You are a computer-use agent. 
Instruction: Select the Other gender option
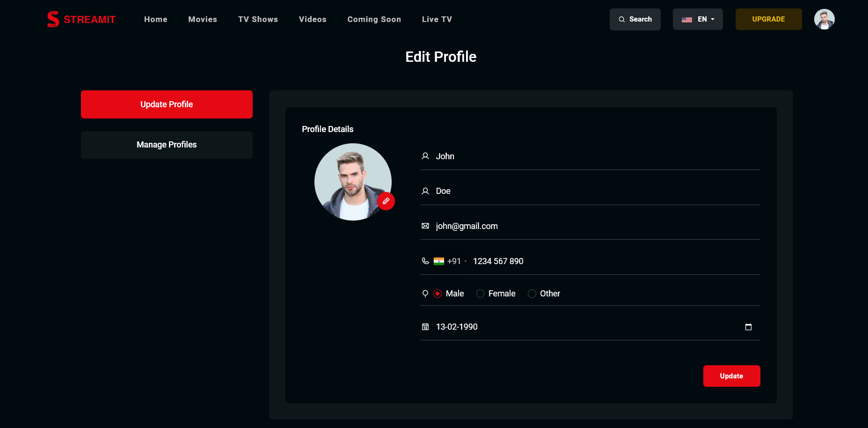(x=532, y=293)
